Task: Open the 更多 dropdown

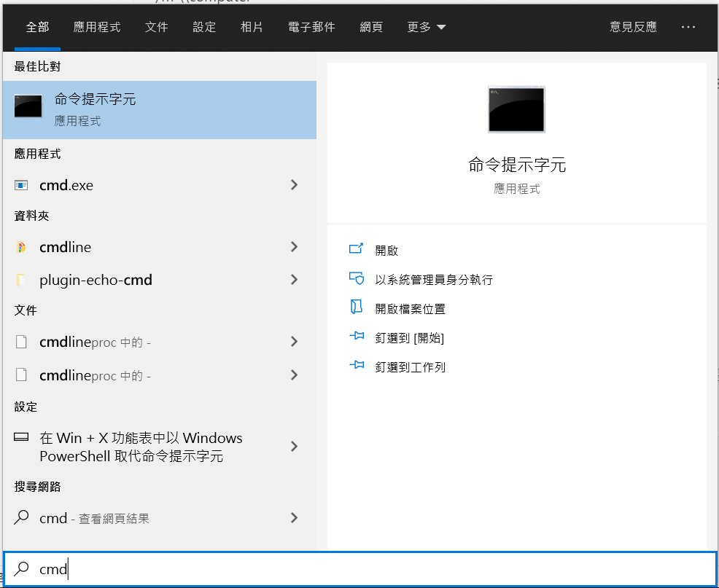Action: coord(427,27)
